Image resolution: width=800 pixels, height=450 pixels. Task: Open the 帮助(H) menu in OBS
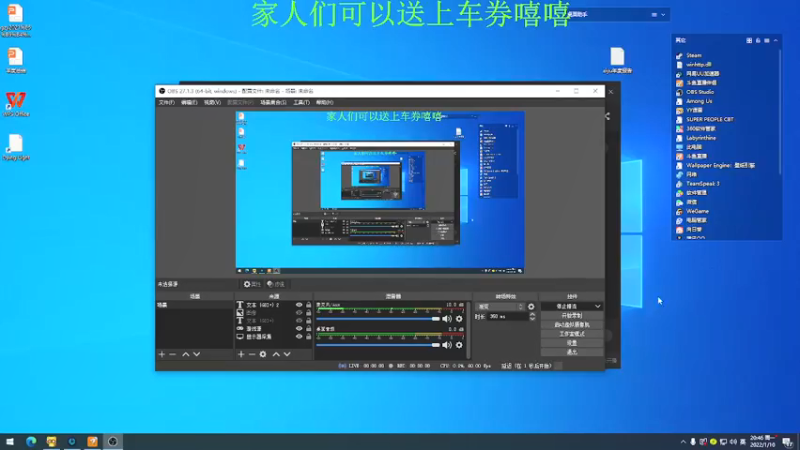coord(324,103)
